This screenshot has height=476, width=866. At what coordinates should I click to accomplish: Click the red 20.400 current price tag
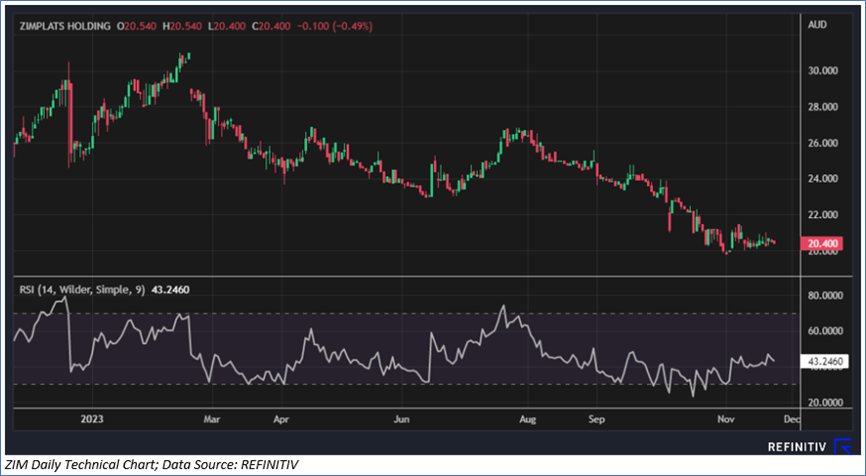[x=822, y=244]
